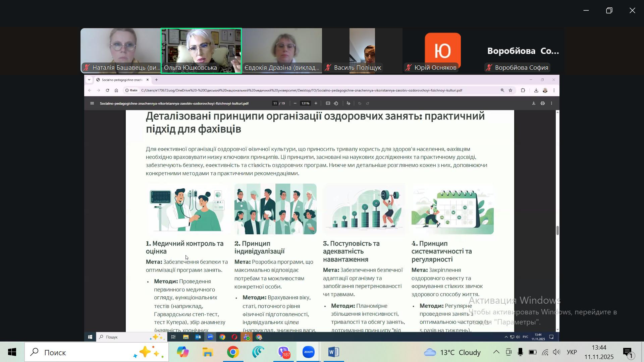This screenshot has height=362, width=644.
Task: Click PDF vertical scrollbar thumb
Action: [x=557, y=231]
